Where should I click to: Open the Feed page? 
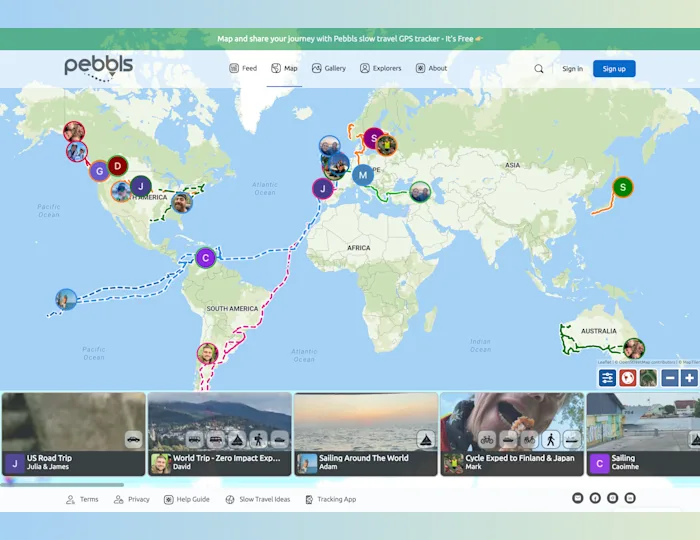[x=243, y=68]
